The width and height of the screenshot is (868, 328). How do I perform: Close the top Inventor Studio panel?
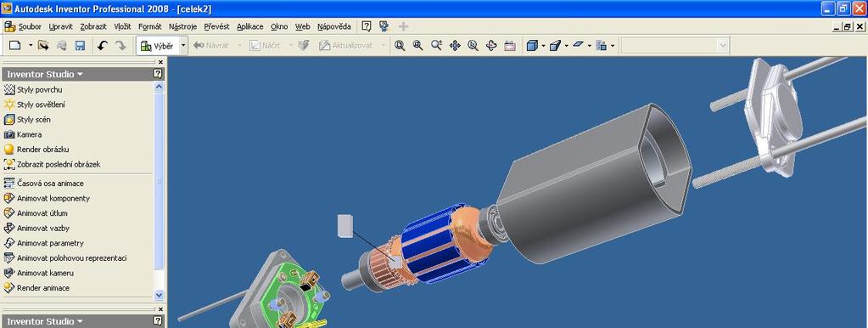tap(160, 62)
